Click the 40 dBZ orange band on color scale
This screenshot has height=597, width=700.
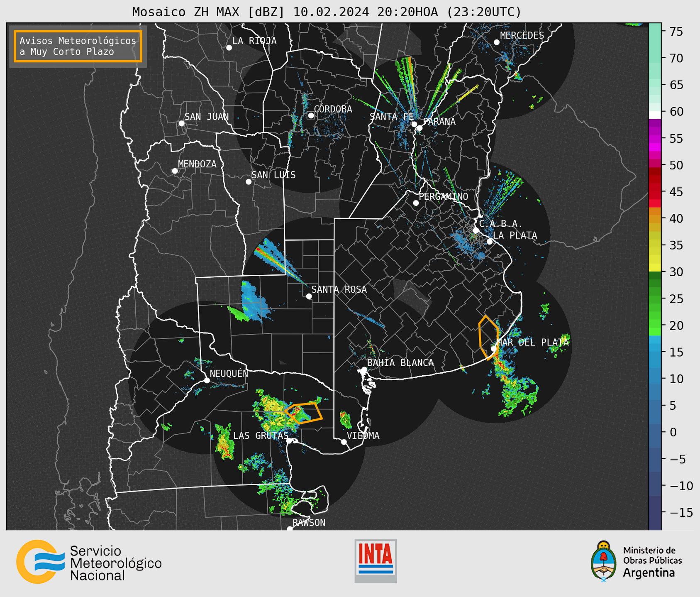click(655, 218)
